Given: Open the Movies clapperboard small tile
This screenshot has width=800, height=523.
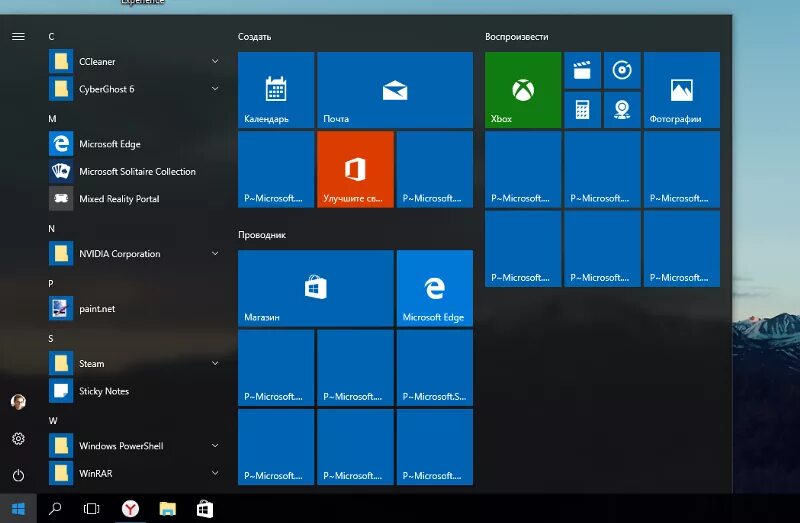Looking at the screenshot, I should [x=582, y=70].
